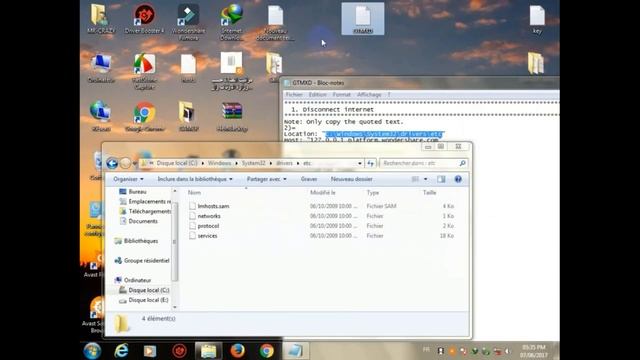Image resolution: width=640 pixels, height=360 pixels.
Task: Open the view options dropdown arrow
Action: point(425,179)
